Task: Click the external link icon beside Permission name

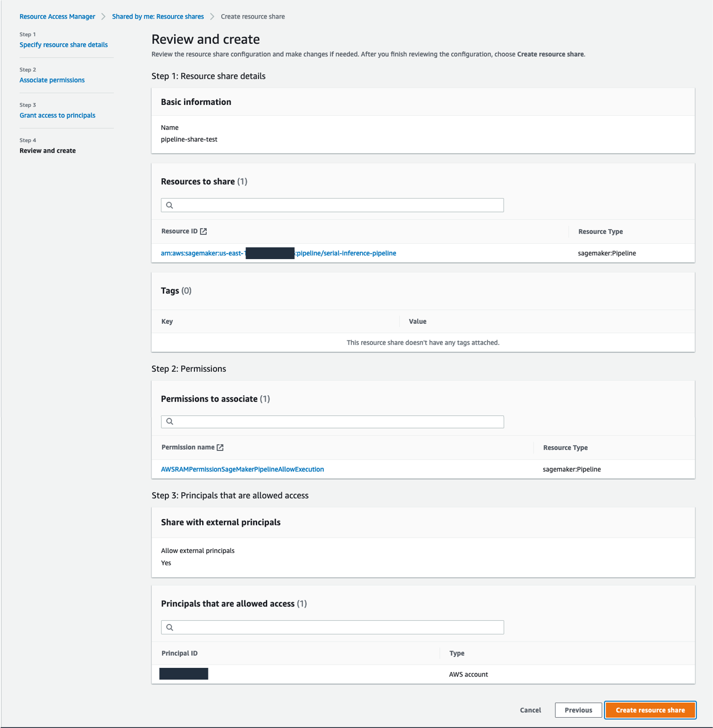Action: click(220, 448)
